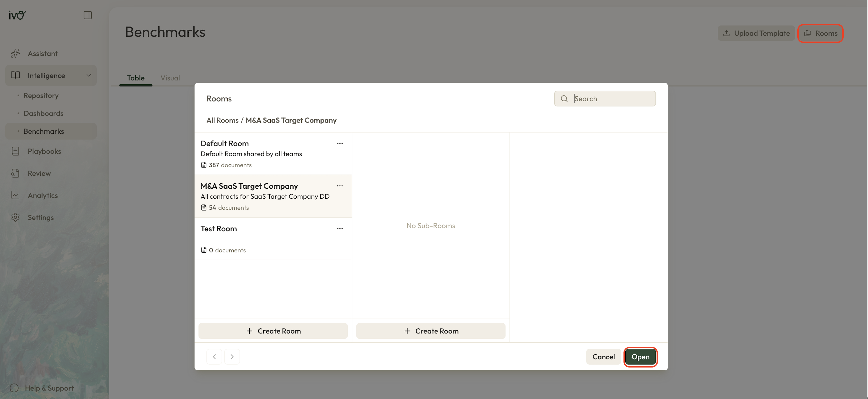
Task: Open Assistant sparkle icon
Action: pyautogui.click(x=16, y=53)
